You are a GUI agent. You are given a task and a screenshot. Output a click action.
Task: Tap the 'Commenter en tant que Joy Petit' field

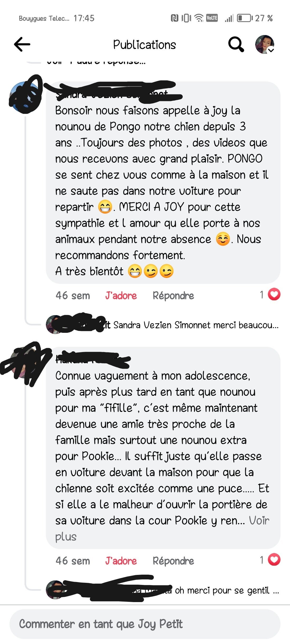pos(145,624)
